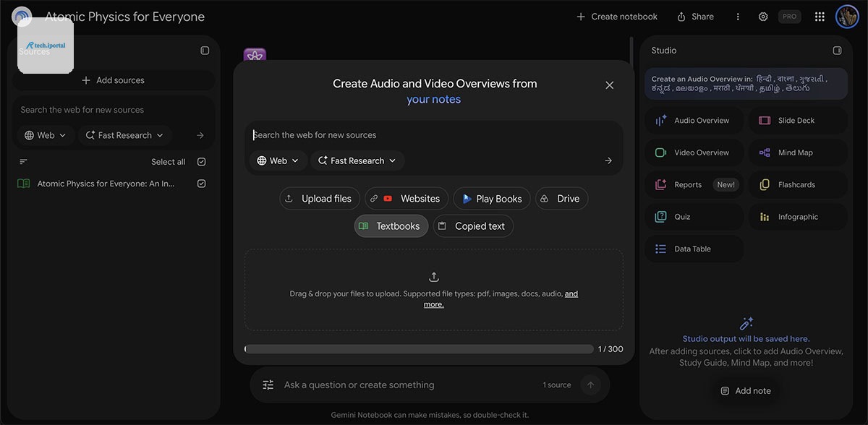Focus the dialog's web search field

433,135
